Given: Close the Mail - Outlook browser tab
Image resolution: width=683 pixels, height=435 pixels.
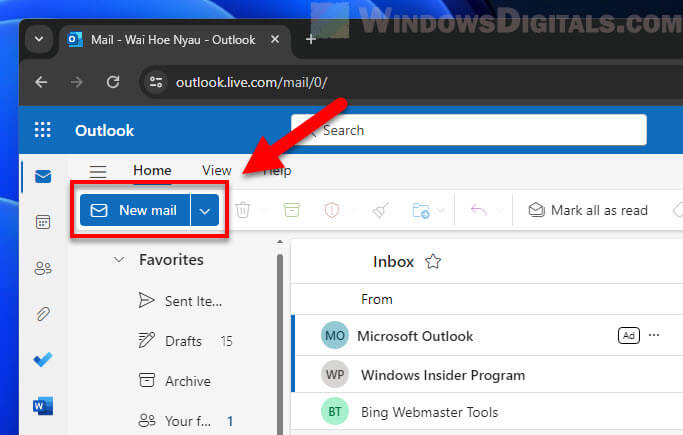Looking at the screenshot, I should (x=275, y=40).
